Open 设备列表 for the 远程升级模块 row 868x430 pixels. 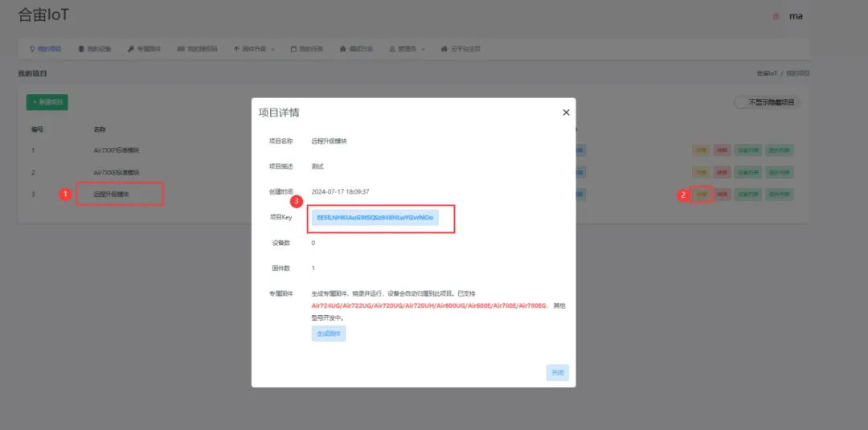748,195
